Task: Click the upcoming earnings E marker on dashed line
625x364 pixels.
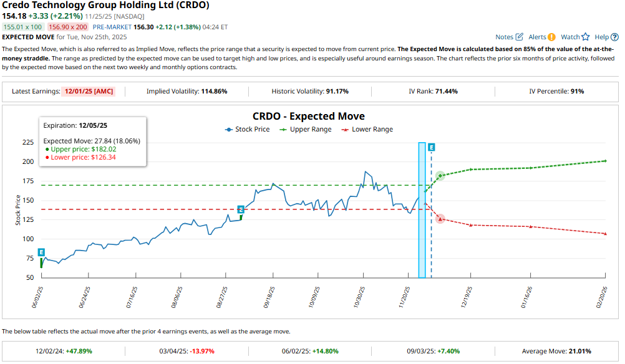Action: click(431, 148)
